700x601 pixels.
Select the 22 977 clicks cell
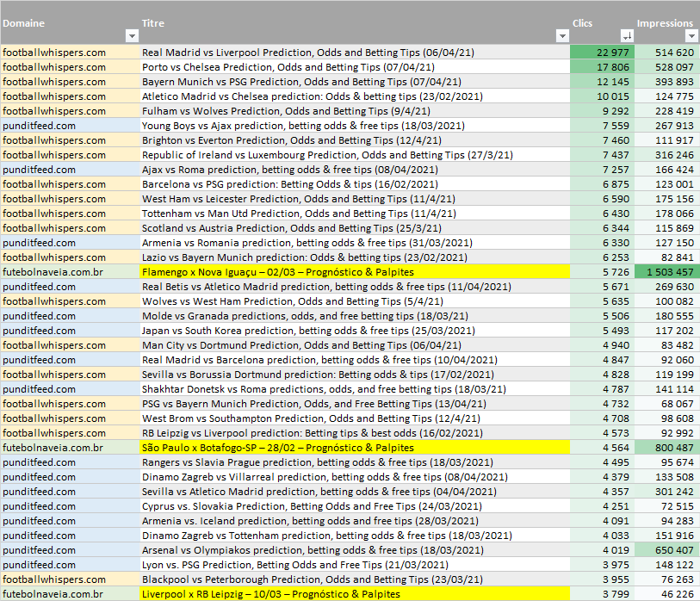pos(603,53)
